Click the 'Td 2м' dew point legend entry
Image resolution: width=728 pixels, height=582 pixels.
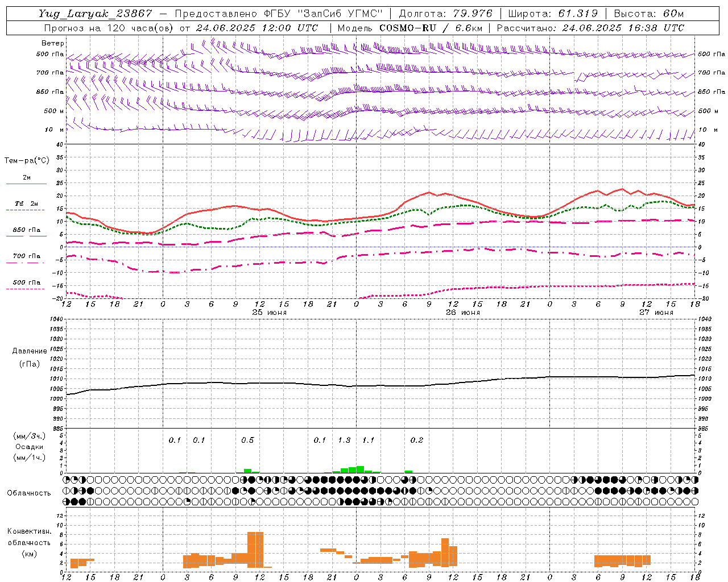(x=26, y=203)
